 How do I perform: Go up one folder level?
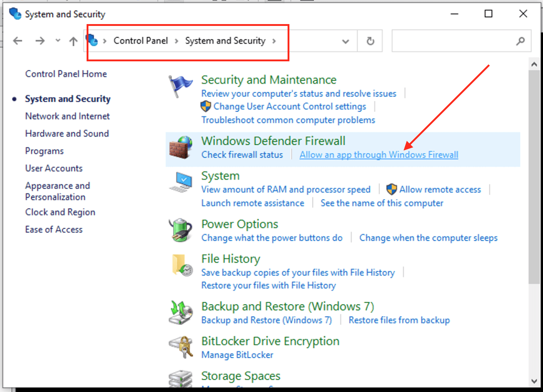73,41
